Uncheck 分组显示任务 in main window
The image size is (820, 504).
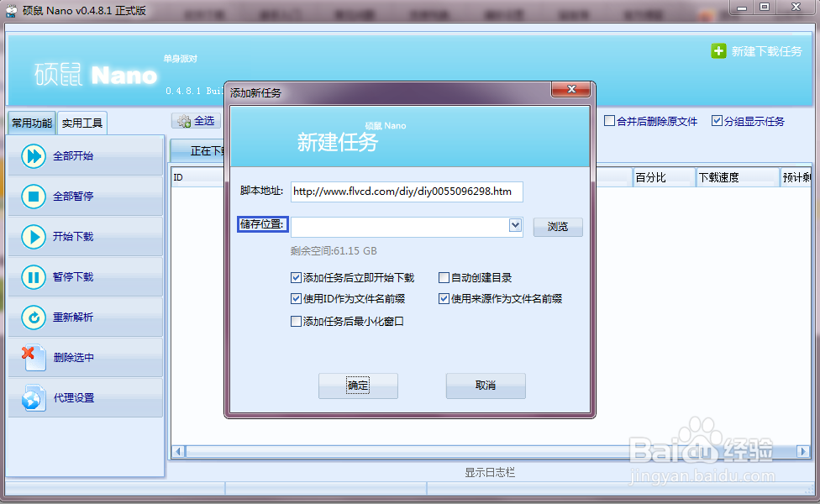(717, 121)
